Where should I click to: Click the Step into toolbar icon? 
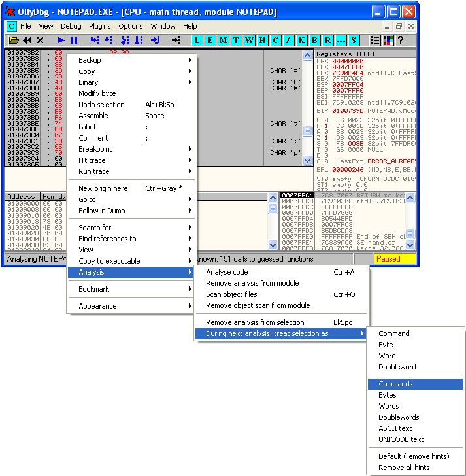95,40
